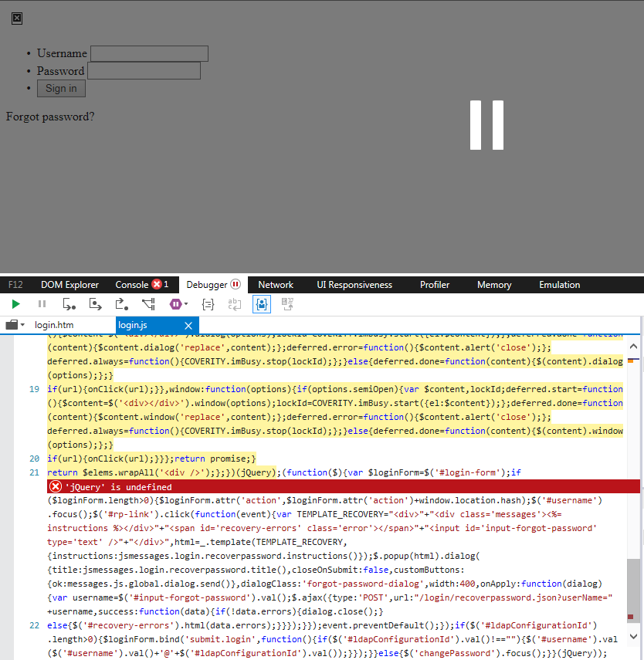644x660 pixels.
Task: Toggle the Just My Code setting
Action: tap(261, 304)
